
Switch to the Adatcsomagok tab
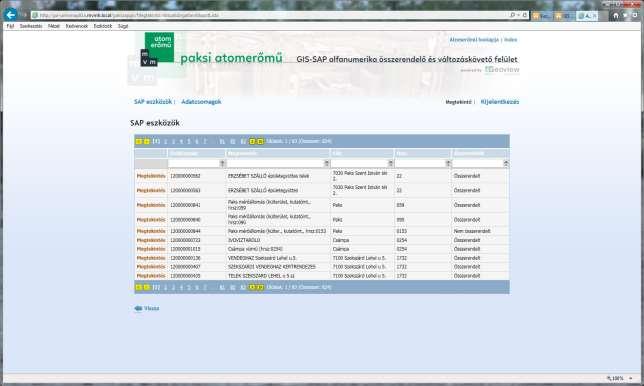tap(201, 101)
